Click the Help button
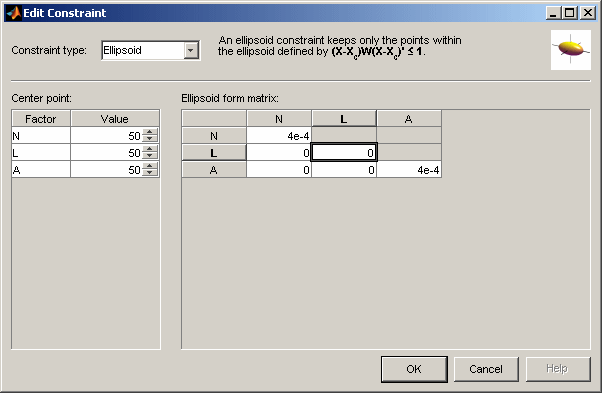 pyautogui.click(x=557, y=369)
